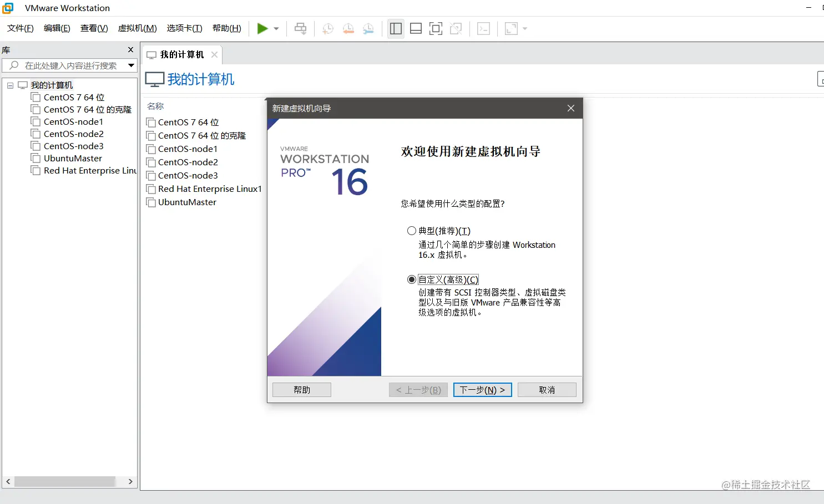824x504 pixels.
Task: Click the send Ctrl+Alt+Del toolbar icon
Action: (x=301, y=28)
